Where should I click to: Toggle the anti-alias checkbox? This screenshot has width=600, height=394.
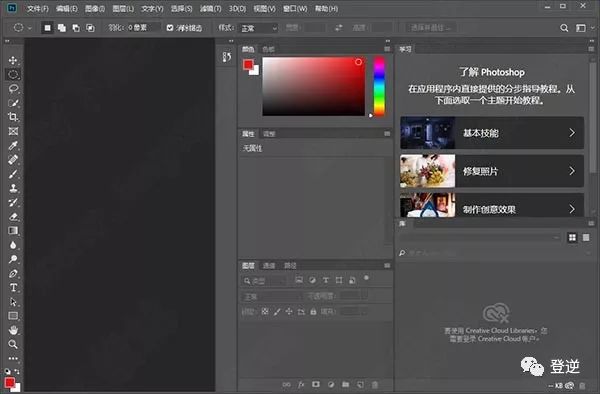[170, 28]
